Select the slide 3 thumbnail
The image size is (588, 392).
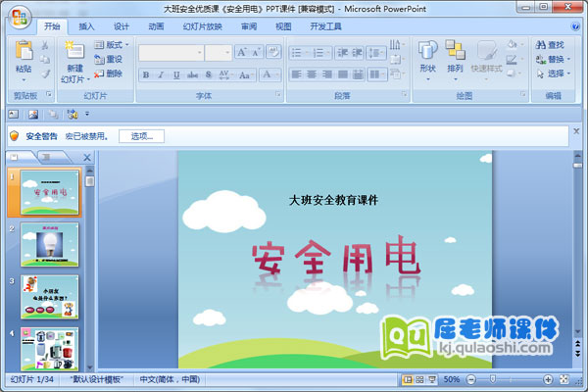point(50,297)
